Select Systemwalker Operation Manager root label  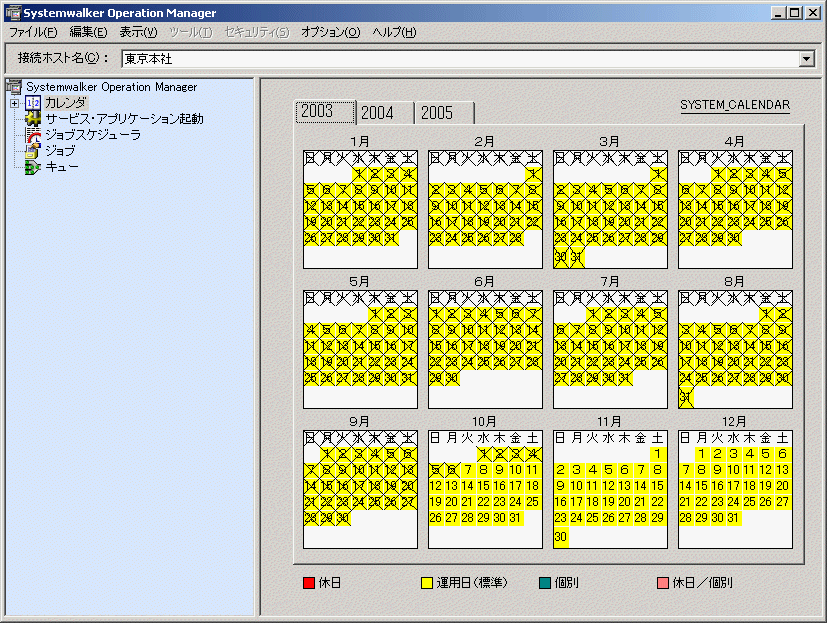[112, 87]
